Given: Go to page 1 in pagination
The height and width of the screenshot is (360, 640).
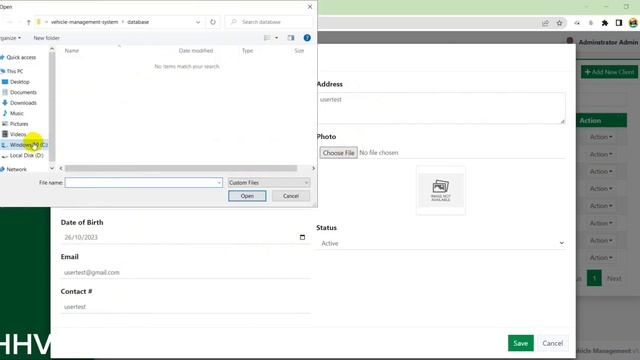Looking at the screenshot, I should (594, 278).
